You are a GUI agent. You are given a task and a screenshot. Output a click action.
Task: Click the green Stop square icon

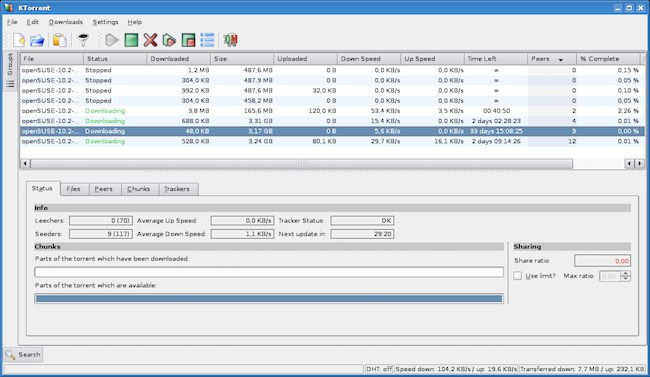[x=131, y=40]
